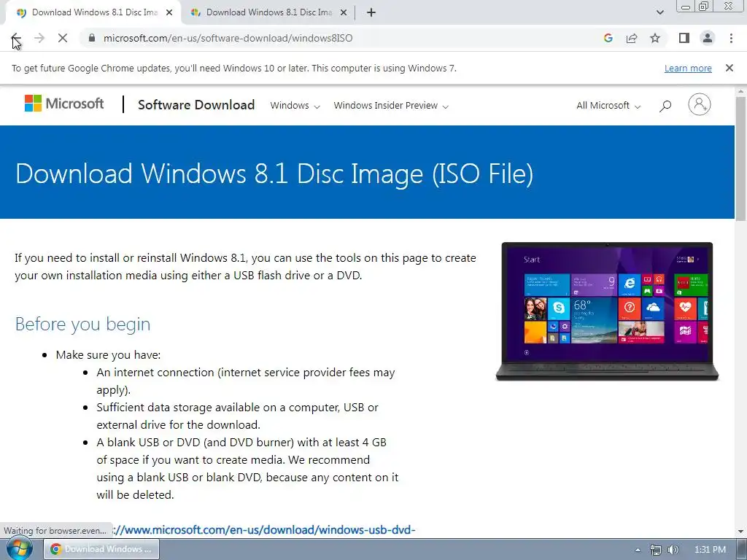Click the scrollbar up arrow
This screenshot has width=747, height=560.
tap(741, 91)
